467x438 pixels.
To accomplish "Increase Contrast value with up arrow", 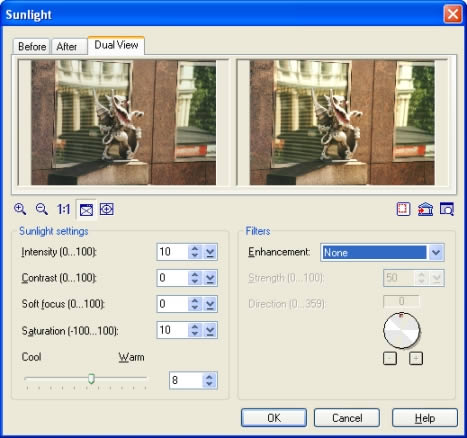I will [x=195, y=274].
